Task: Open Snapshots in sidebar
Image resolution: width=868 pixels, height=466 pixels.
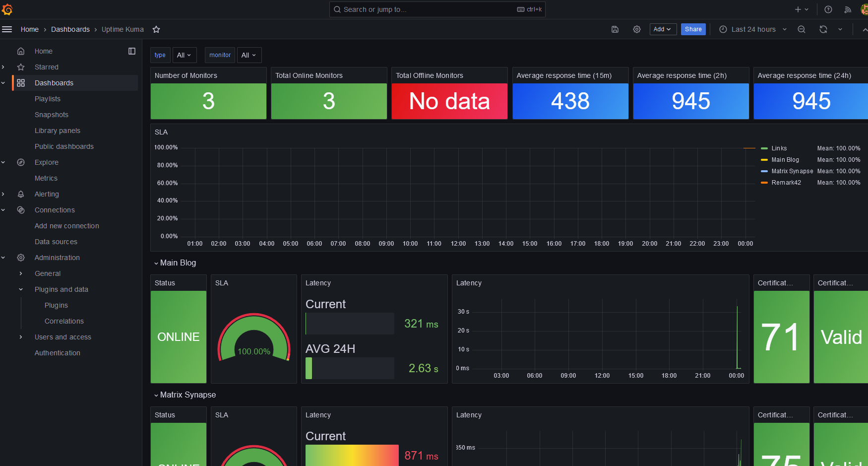Action: click(x=52, y=115)
